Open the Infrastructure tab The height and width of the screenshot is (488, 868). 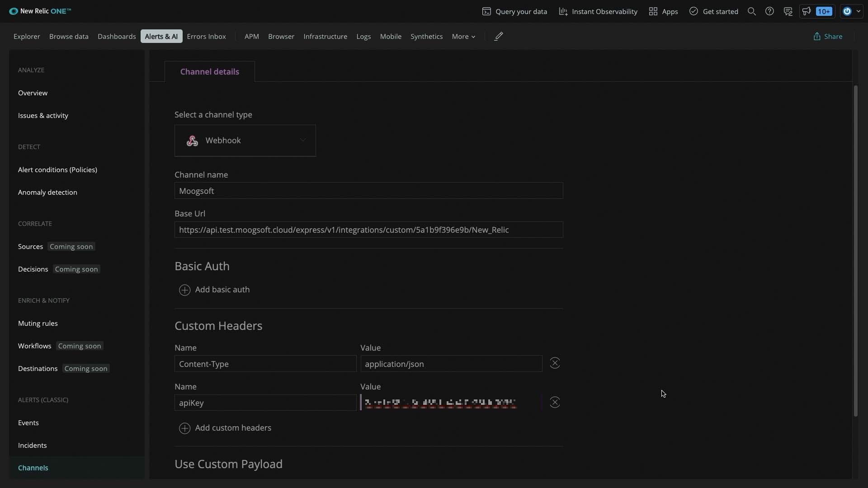tap(325, 37)
